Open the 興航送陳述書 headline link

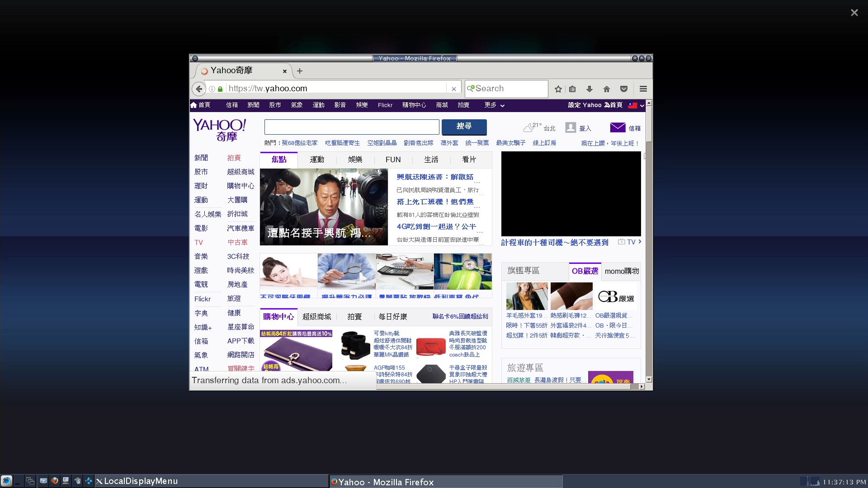[x=435, y=177]
